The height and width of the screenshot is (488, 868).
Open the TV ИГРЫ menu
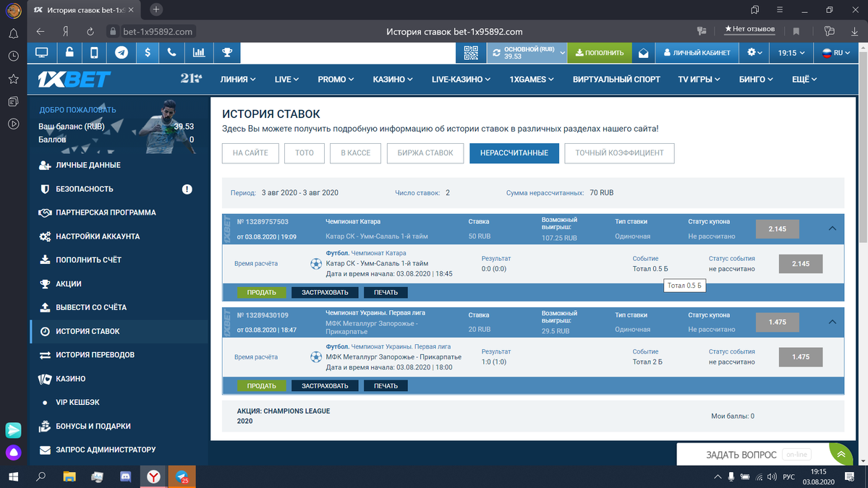pyautogui.click(x=700, y=79)
